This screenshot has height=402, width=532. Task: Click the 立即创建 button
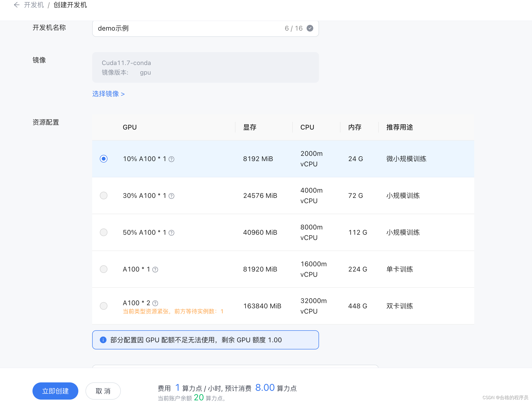(x=55, y=391)
